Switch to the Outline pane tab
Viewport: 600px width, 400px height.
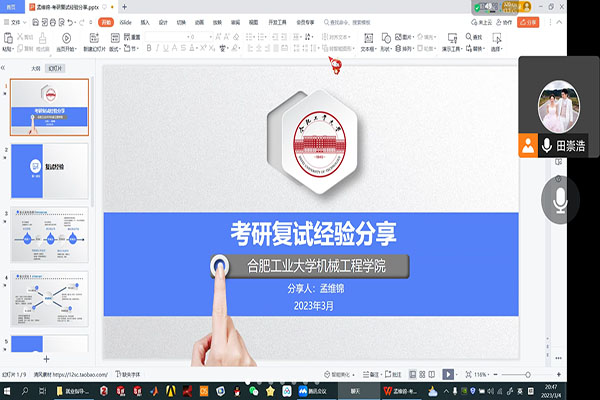point(36,69)
